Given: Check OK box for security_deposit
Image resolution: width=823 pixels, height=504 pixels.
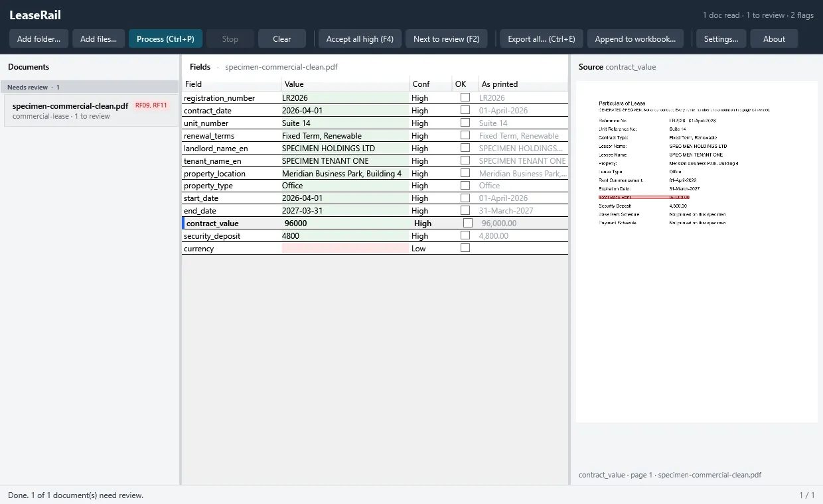Looking at the screenshot, I should [x=465, y=235].
